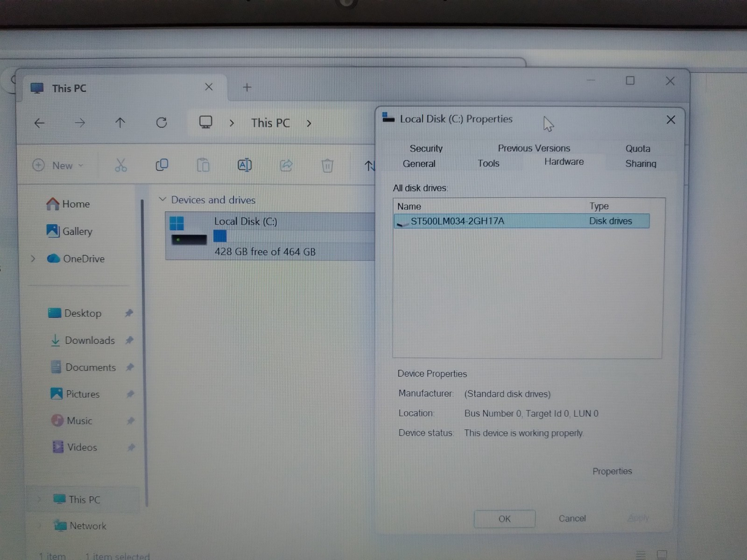Screen dimensions: 747x560
Task: Select ST500LM034-2GH17A disk drive row
Action: [521, 221]
